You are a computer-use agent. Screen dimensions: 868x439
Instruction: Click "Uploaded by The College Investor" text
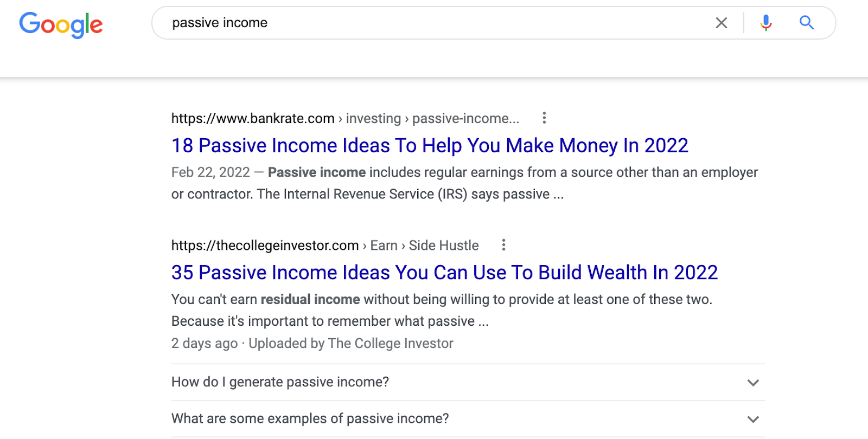[x=351, y=344]
